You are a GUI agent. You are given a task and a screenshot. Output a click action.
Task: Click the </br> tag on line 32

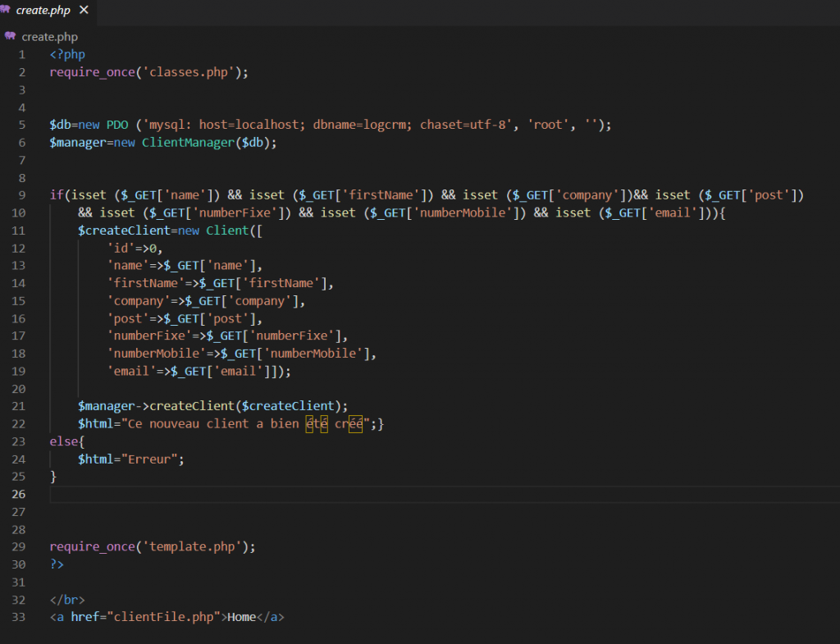(x=67, y=599)
